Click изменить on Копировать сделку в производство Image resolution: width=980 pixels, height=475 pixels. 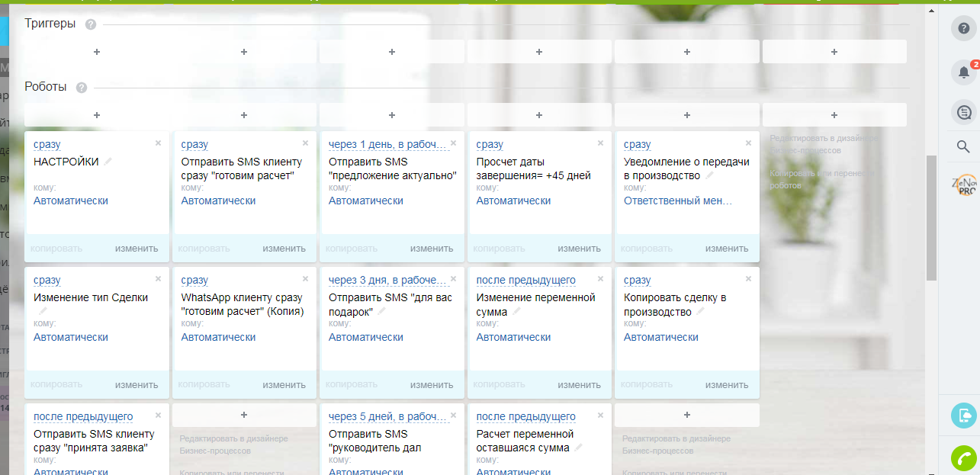click(727, 385)
